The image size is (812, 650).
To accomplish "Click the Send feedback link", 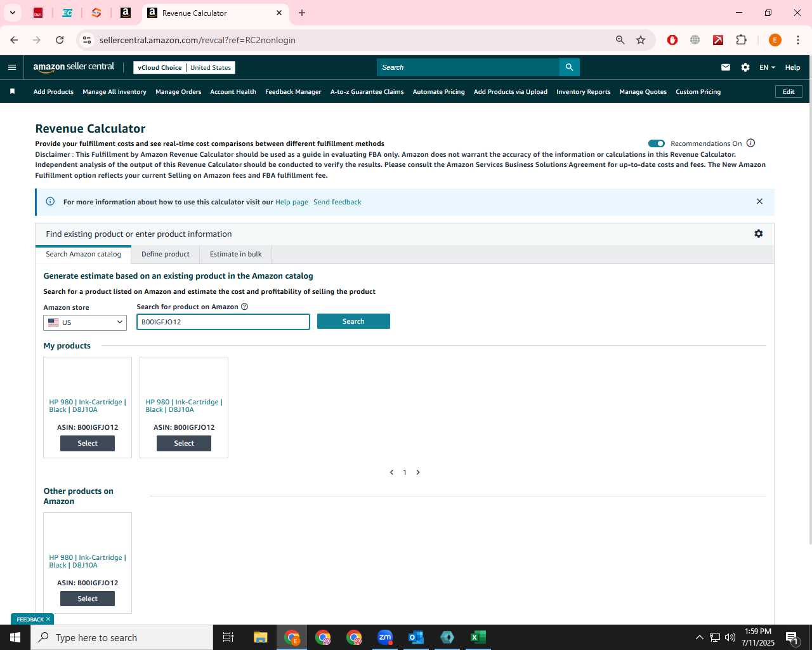I will pos(337,202).
